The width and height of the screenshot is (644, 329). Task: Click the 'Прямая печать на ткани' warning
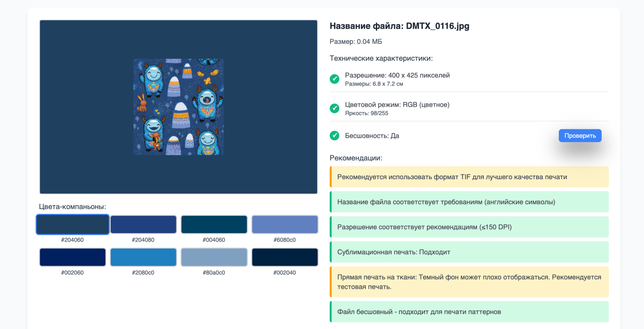(x=469, y=282)
